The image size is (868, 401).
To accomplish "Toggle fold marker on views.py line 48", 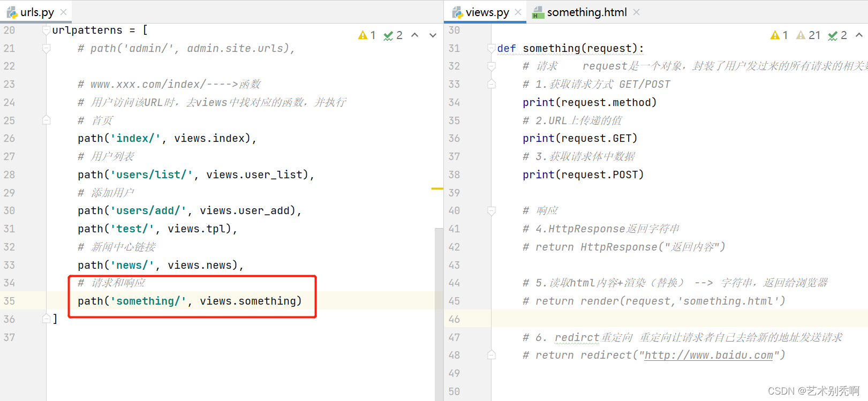I will pos(492,355).
